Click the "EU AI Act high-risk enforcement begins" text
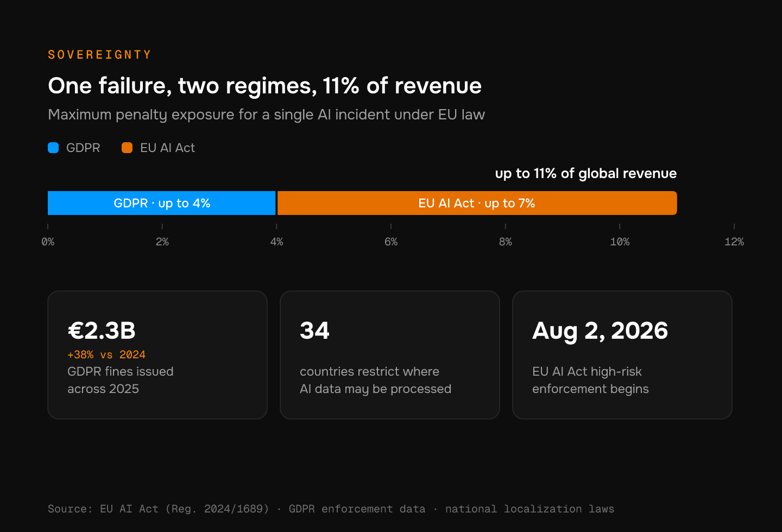Screen dimensions: 782x532 590,380
